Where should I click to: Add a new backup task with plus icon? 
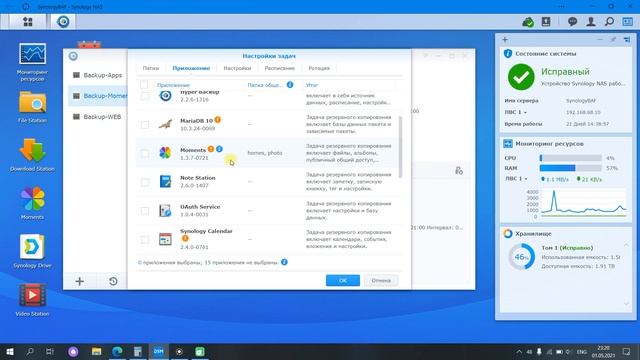[80, 281]
